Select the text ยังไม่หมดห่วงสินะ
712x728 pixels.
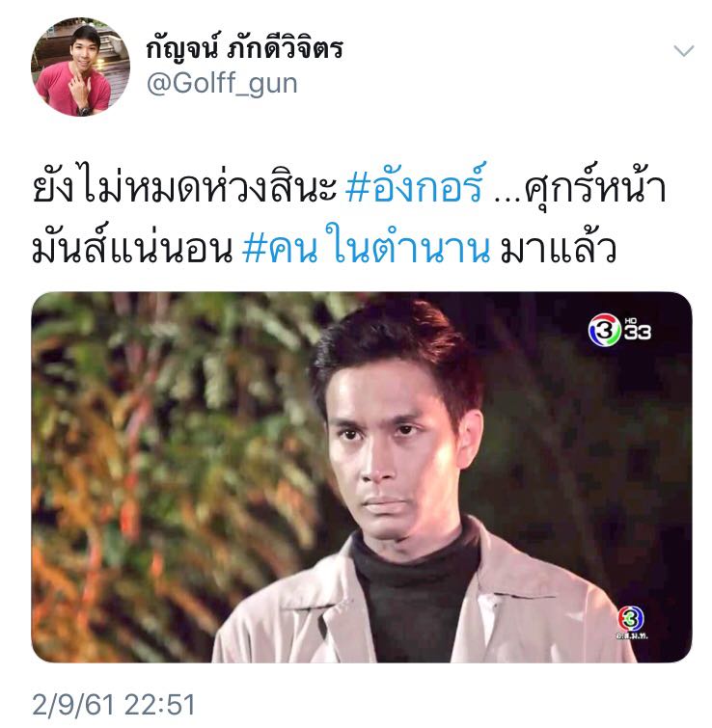(x=184, y=187)
